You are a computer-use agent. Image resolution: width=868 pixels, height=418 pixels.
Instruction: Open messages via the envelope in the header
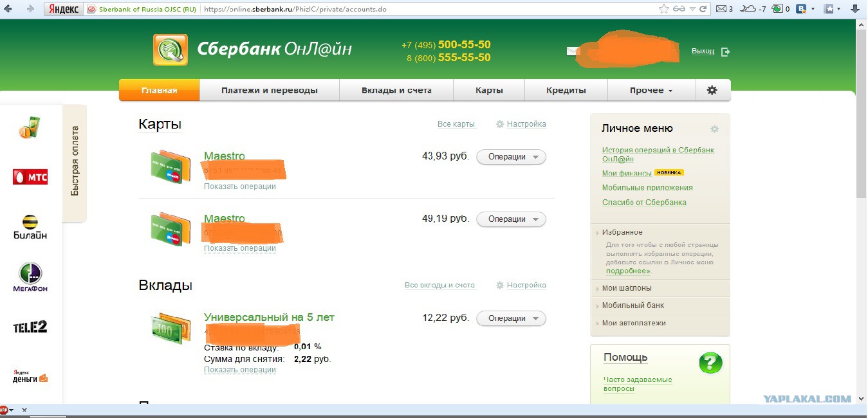(x=573, y=51)
